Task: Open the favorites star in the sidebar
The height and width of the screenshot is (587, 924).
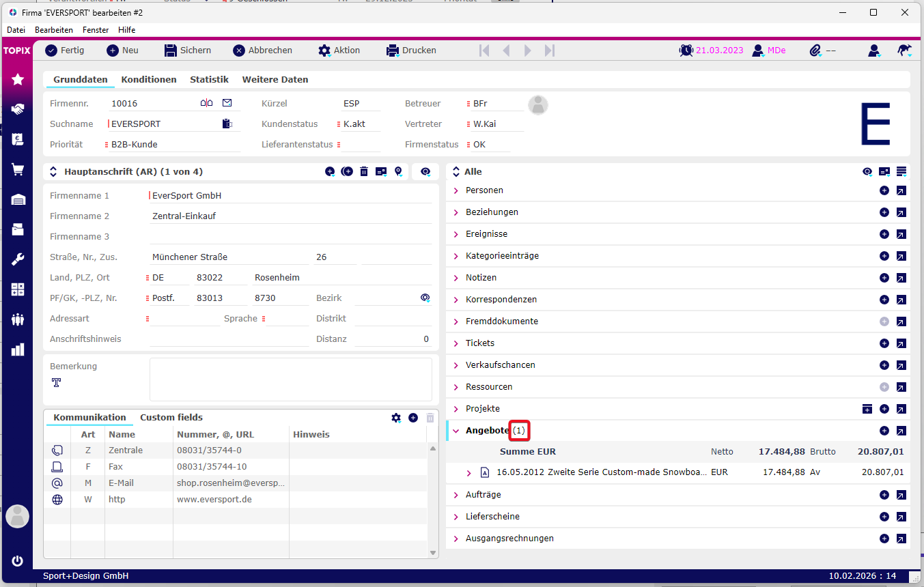Action: [x=18, y=80]
